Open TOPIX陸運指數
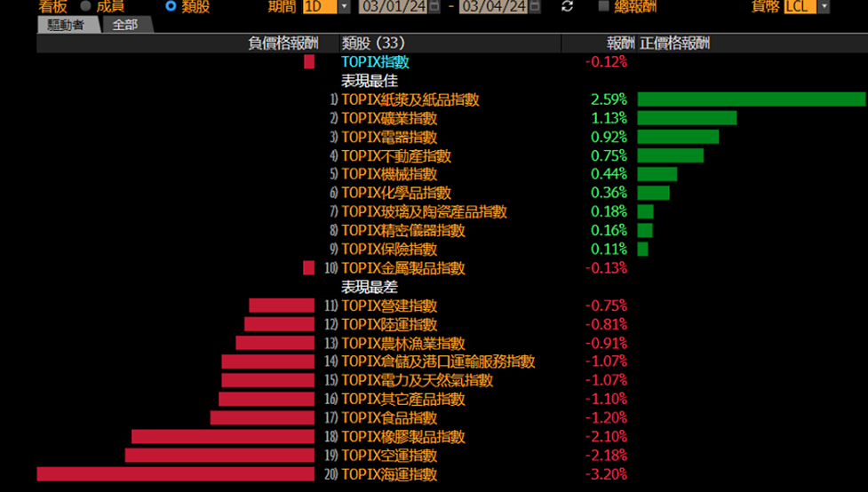 click(x=389, y=324)
